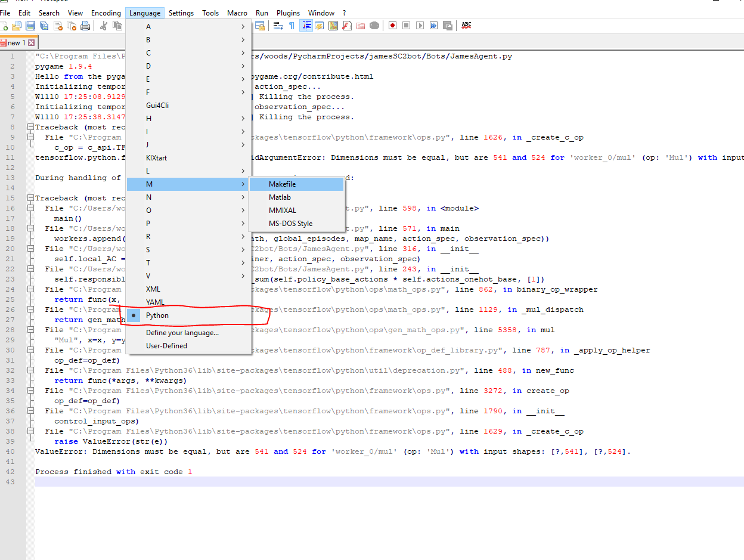
Task: Click the Python language radio bullet
Action: coord(134,315)
